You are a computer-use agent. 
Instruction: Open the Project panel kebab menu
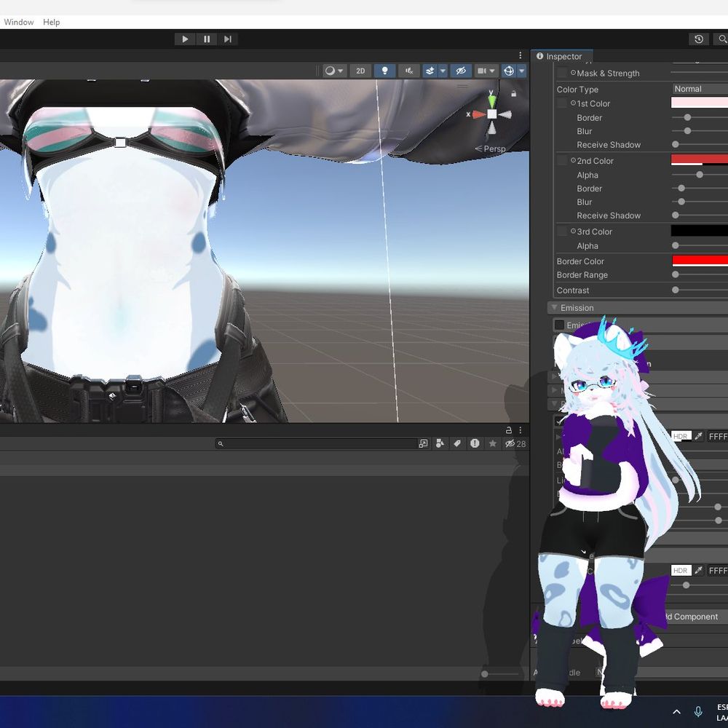point(521,430)
